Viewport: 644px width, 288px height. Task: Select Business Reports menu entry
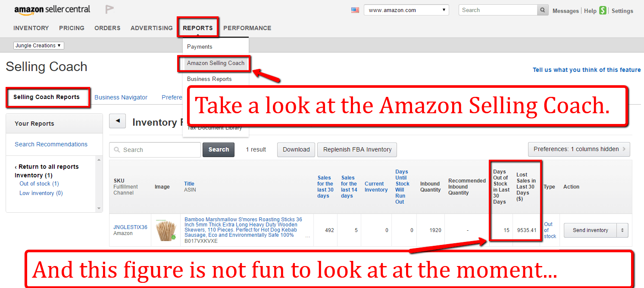pos(209,79)
